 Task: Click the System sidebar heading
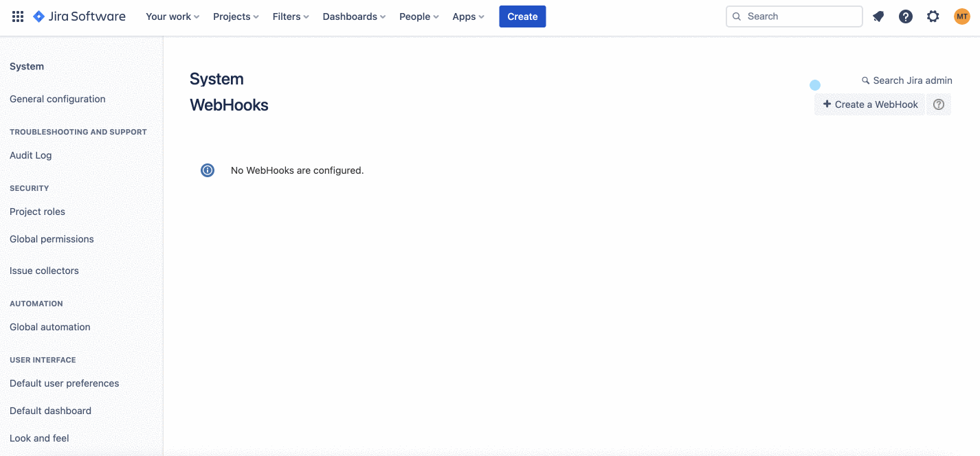click(27, 67)
